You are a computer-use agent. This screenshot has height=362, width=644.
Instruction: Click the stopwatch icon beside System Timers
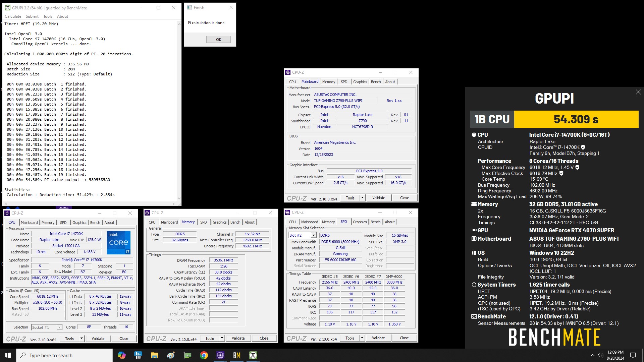click(474, 285)
